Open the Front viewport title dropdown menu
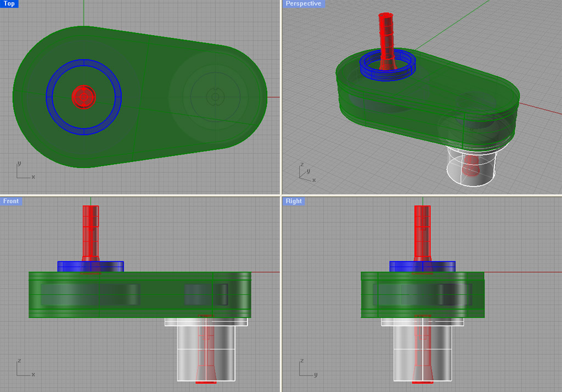Viewport: 562px width, 392px height. (11, 201)
